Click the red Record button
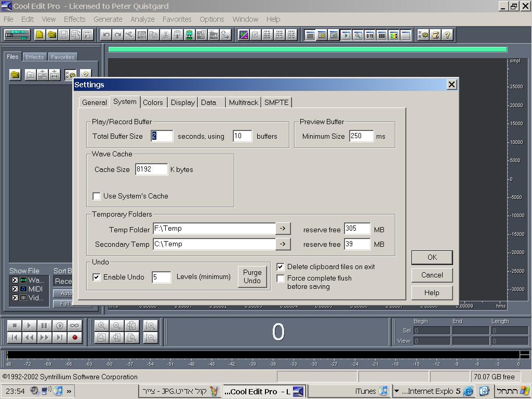This screenshot has width=532, height=399. pyautogui.click(x=75, y=338)
